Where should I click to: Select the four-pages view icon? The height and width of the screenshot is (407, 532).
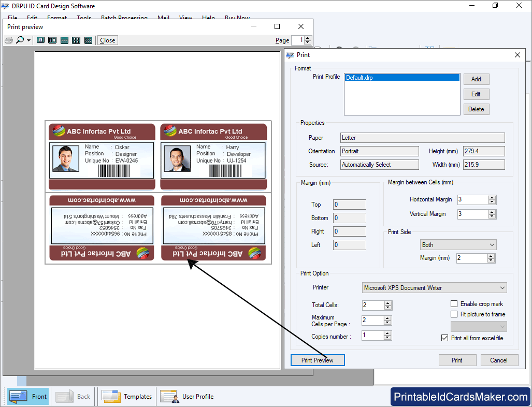[76, 40]
